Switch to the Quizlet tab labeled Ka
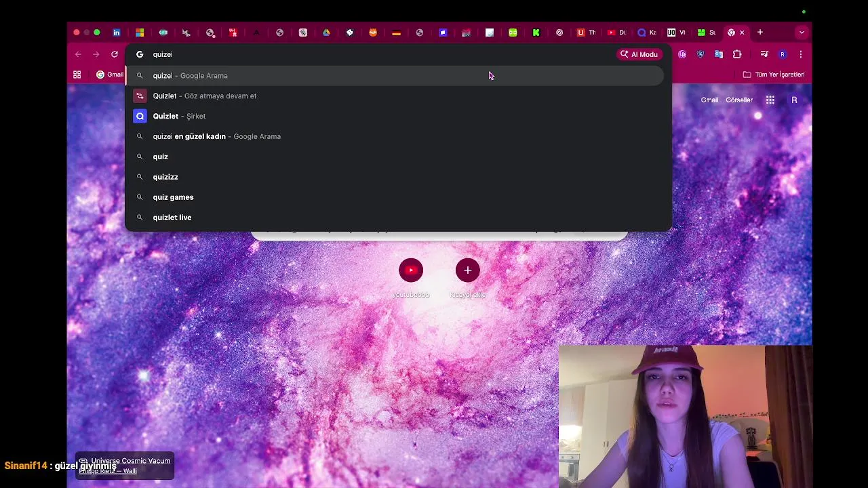 (647, 33)
